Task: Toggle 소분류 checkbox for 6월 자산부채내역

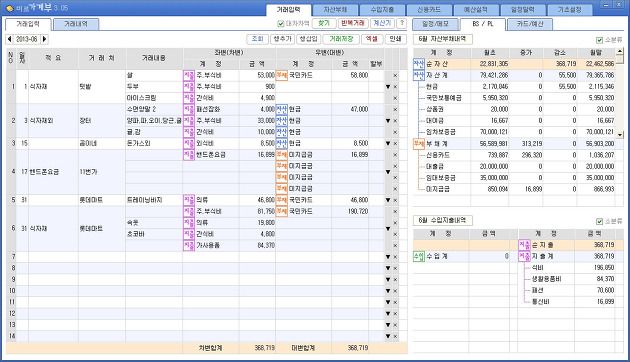Action: [x=599, y=40]
